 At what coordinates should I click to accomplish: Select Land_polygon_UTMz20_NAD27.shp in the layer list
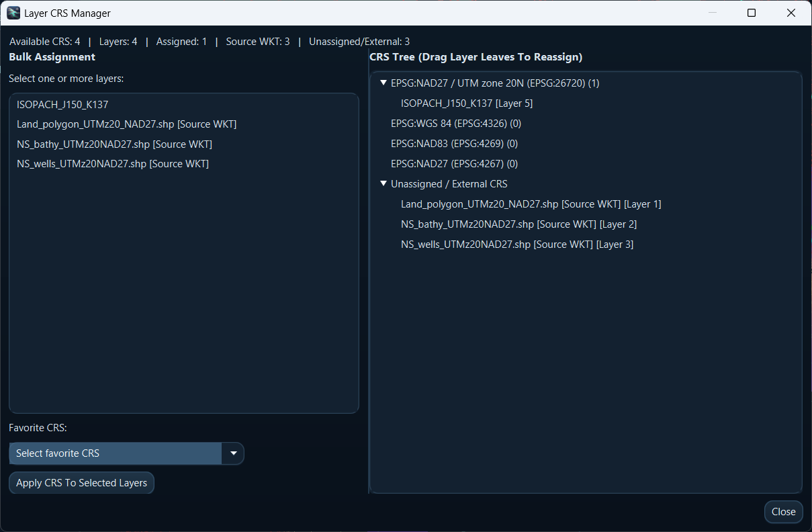183,124
